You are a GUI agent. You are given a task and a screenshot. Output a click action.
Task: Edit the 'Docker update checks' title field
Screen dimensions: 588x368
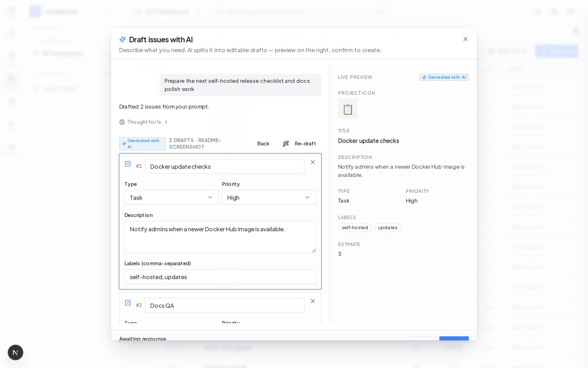[225, 166]
